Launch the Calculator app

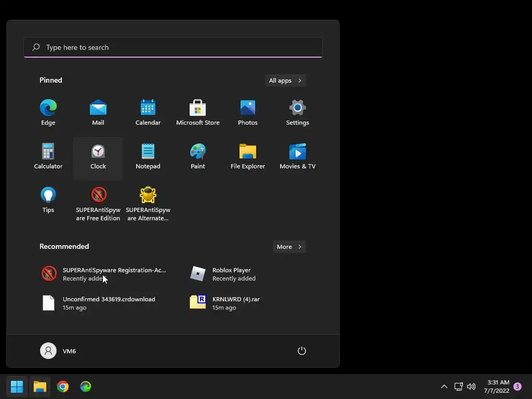48,157
